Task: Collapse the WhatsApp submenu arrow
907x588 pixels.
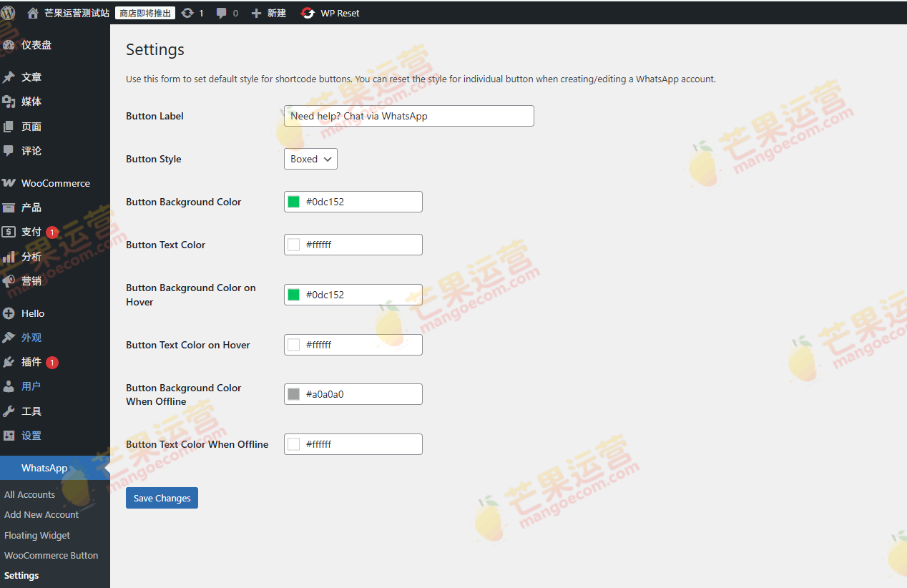Action: click(106, 468)
